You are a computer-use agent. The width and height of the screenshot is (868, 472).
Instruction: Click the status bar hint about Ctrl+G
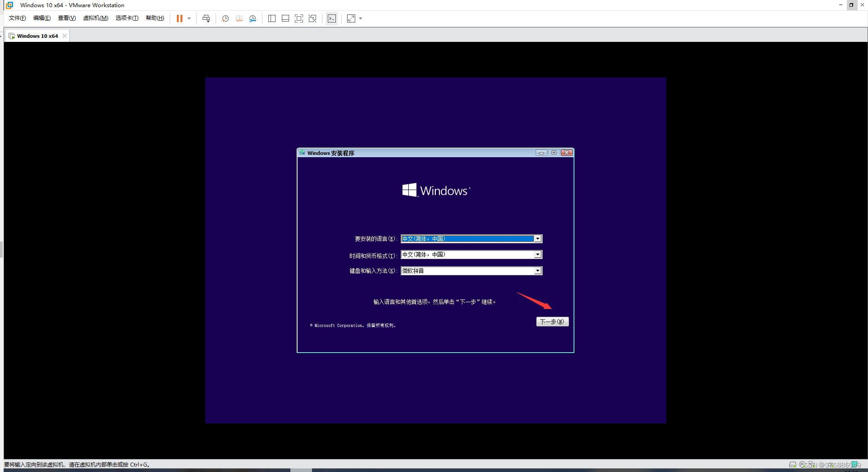click(77, 464)
